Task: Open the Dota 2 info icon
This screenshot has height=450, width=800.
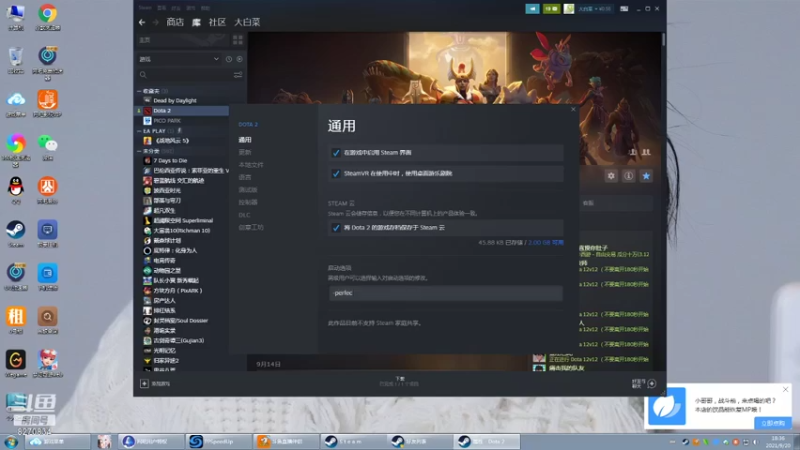Action: (629, 176)
